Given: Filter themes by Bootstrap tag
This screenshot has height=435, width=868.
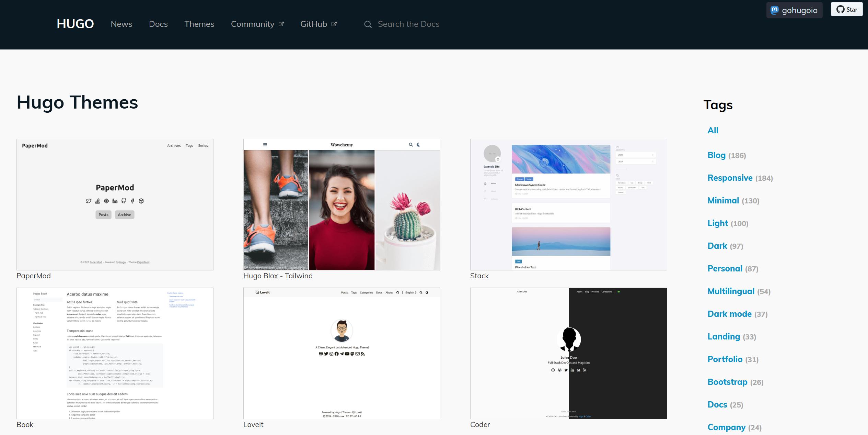Looking at the screenshot, I should point(736,382).
